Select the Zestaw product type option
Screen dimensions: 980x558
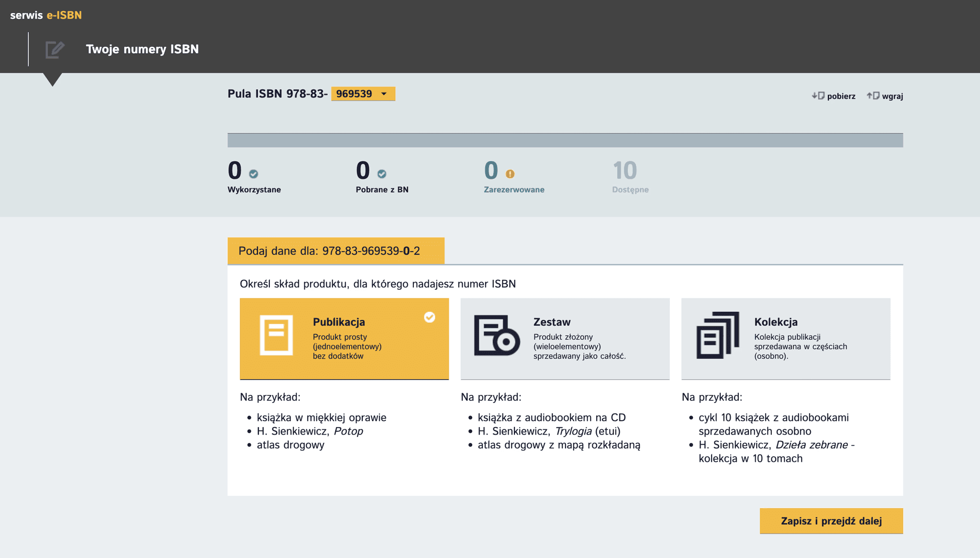click(x=565, y=339)
